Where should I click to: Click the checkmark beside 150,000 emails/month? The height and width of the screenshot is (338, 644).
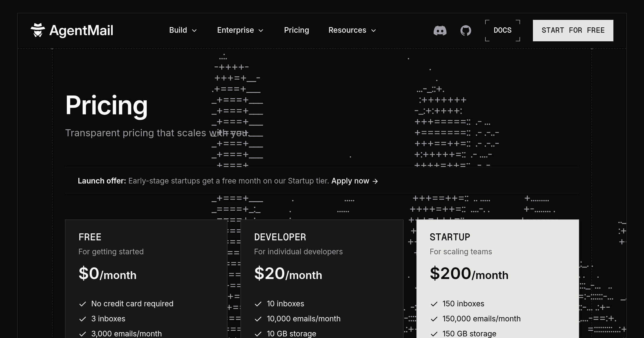(x=434, y=319)
